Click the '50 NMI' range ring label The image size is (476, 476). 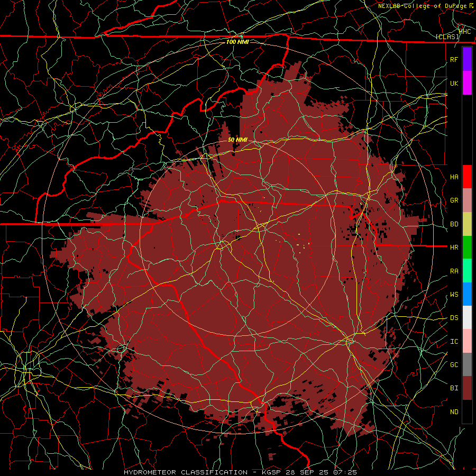pyautogui.click(x=237, y=140)
